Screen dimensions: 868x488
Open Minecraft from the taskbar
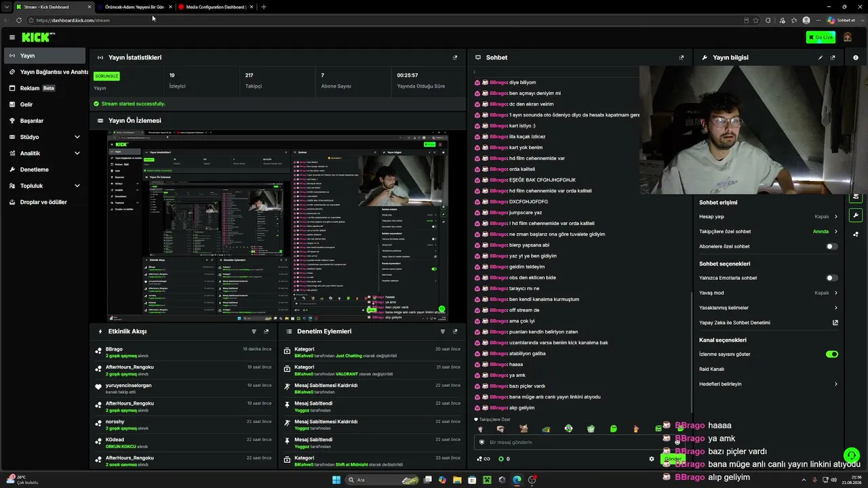click(x=487, y=480)
